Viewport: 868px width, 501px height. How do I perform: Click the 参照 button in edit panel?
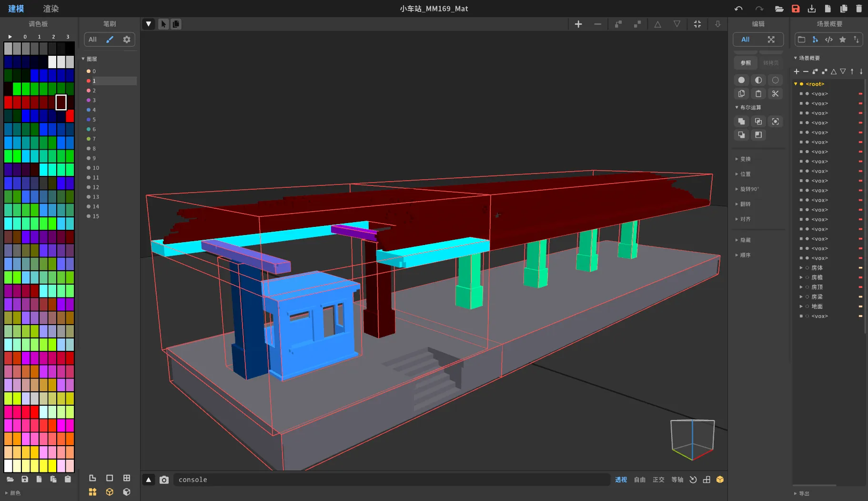pos(746,63)
